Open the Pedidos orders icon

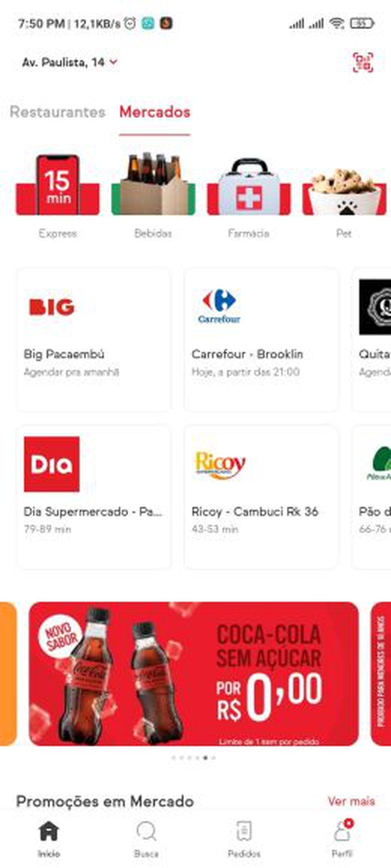[244, 838]
